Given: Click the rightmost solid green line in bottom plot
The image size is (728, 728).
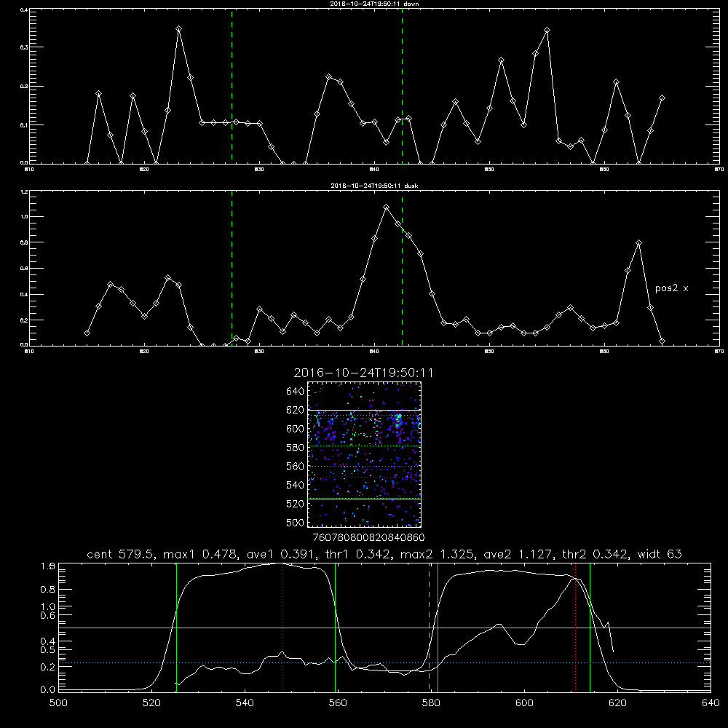Looking at the screenshot, I should click(x=590, y=627).
